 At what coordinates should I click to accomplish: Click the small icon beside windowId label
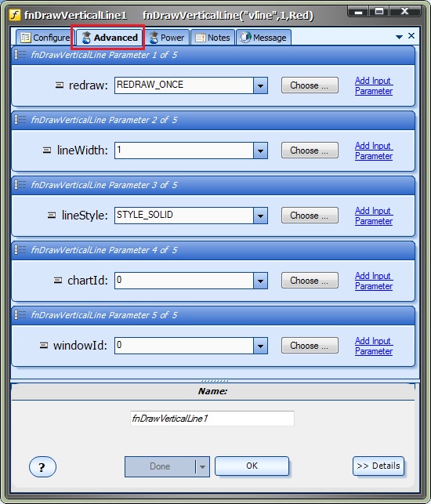[x=44, y=345]
